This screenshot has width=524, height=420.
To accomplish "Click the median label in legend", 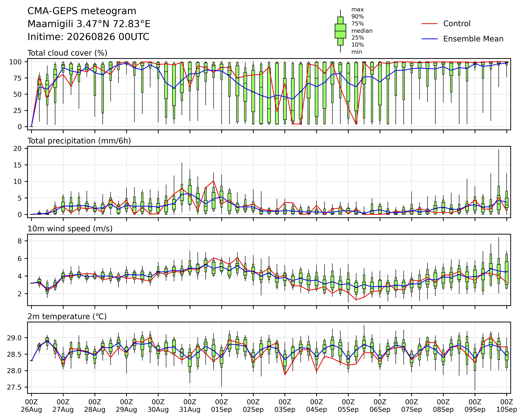I will [362, 31].
